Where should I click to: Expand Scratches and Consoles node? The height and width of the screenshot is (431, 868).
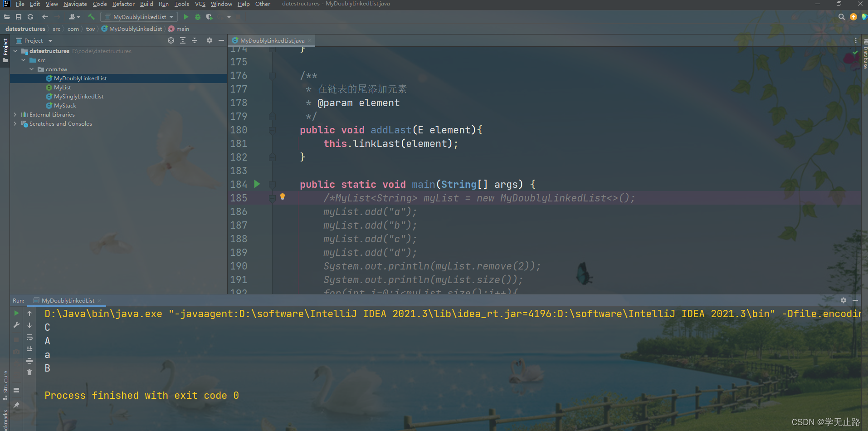(15, 123)
